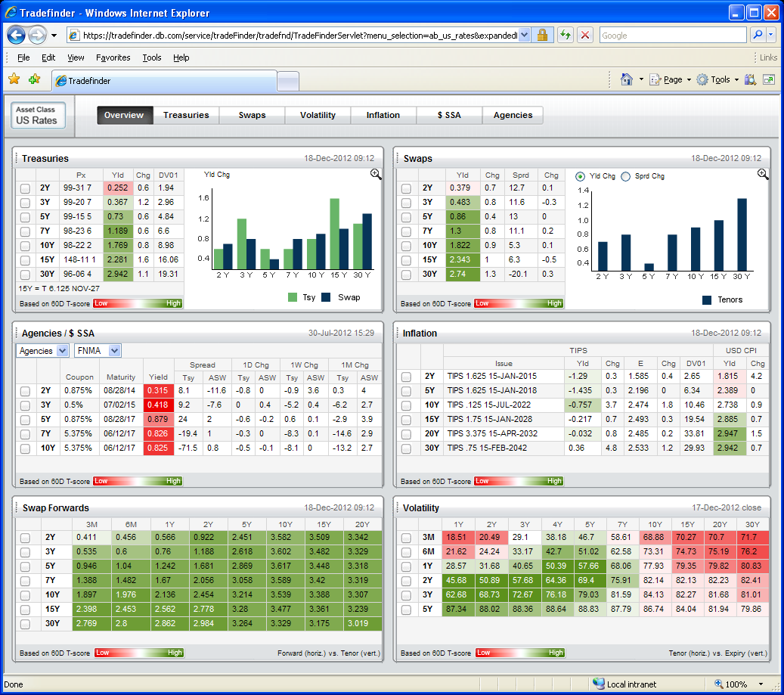Click the security padlock icon
Image resolution: width=784 pixels, height=695 pixels.
542,35
